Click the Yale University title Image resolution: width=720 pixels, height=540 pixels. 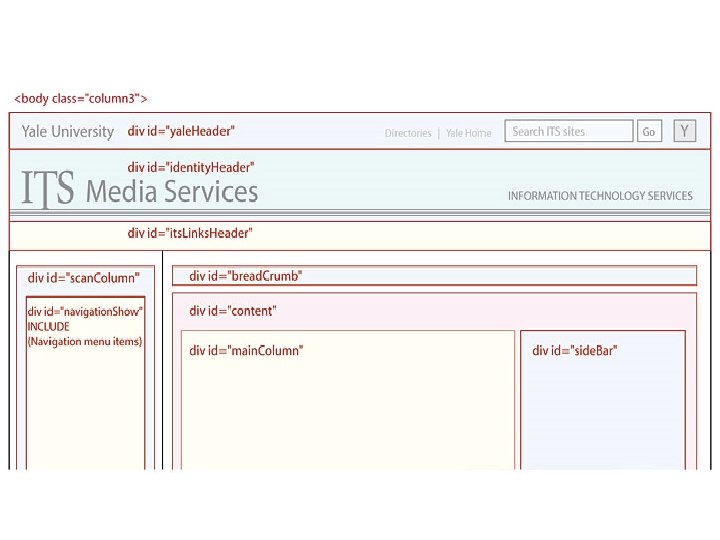tap(68, 132)
